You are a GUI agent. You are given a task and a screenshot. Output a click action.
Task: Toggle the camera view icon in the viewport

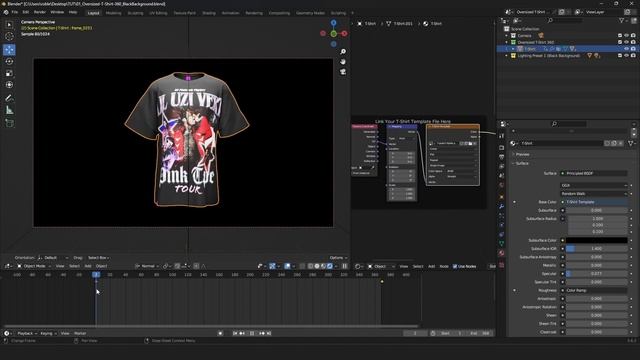click(343, 72)
